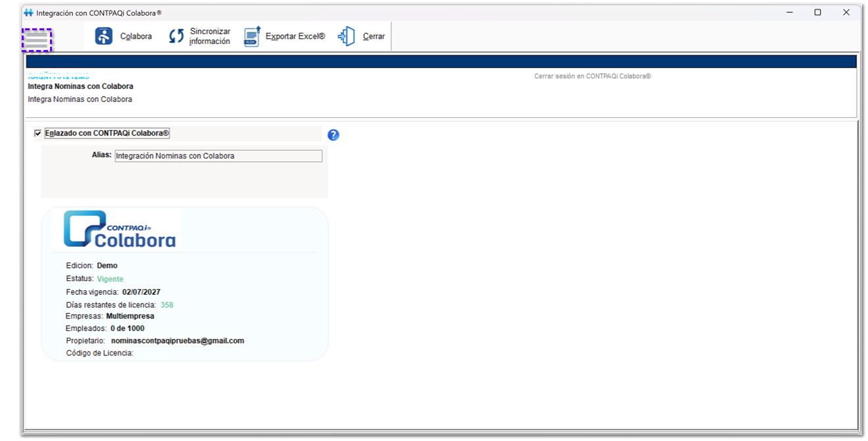The image size is (868, 441).
Task: Click the Exportar Excel® label
Action: click(x=295, y=36)
